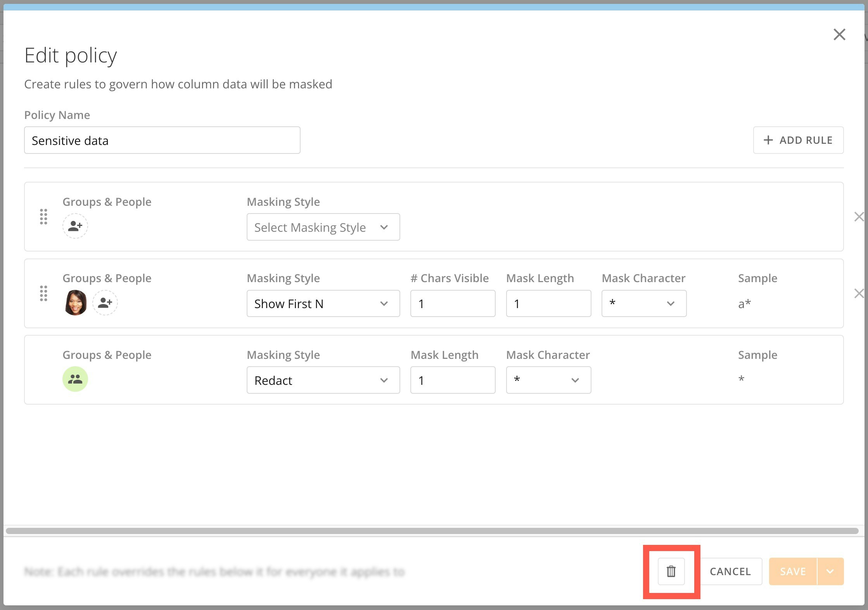This screenshot has height=610, width=868.
Task: Remove the Show First N rule with X
Action: click(859, 293)
